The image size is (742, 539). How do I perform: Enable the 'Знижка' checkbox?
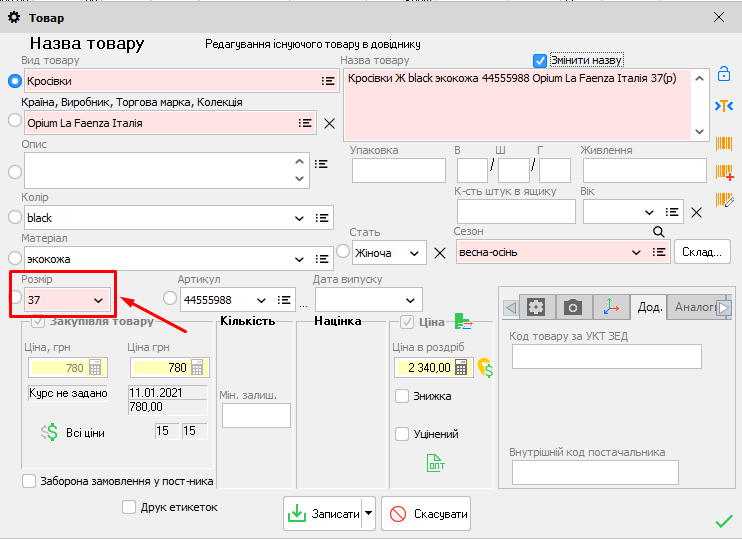[x=402, y=396]
